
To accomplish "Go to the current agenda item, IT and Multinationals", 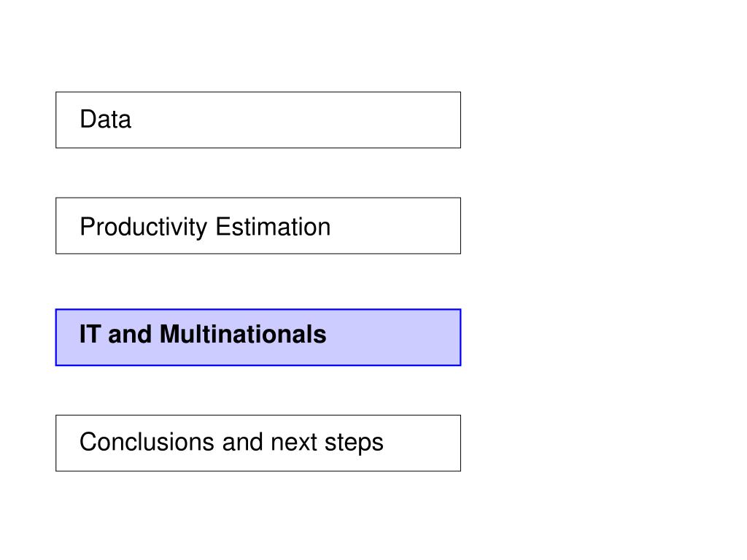I will [258, 337].
